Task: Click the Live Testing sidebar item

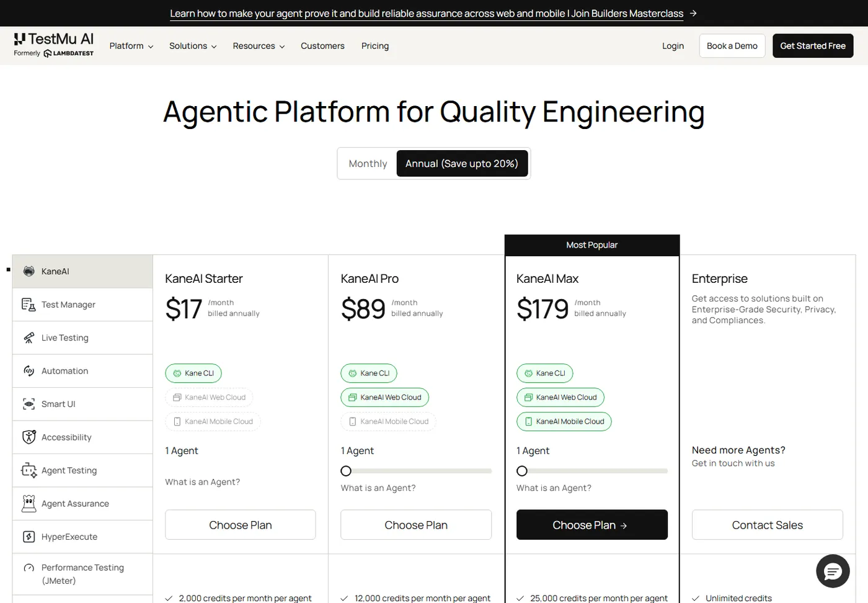Action: pos(82,337)
